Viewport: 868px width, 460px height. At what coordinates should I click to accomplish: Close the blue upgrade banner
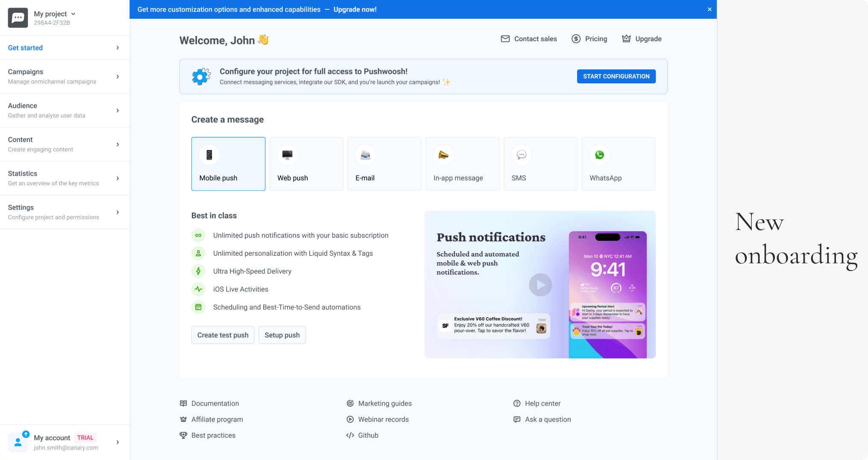(x=710, y=9)
